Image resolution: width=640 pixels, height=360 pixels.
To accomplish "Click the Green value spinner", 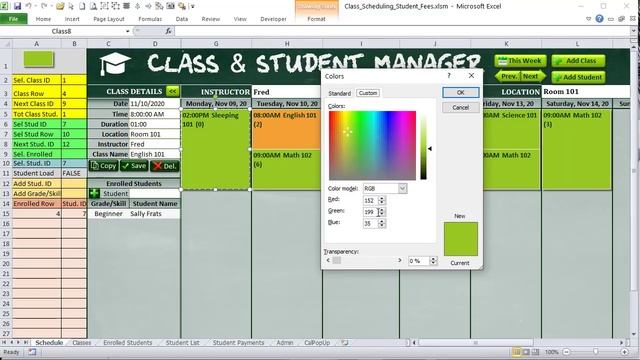I will (382, 212).
